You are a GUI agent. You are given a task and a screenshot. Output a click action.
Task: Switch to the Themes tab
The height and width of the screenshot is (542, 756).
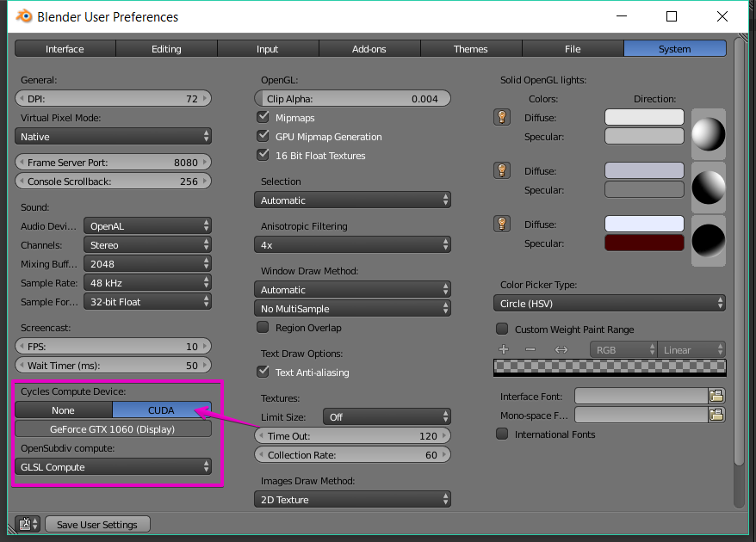pyautogui.click(x=471, y=49)
